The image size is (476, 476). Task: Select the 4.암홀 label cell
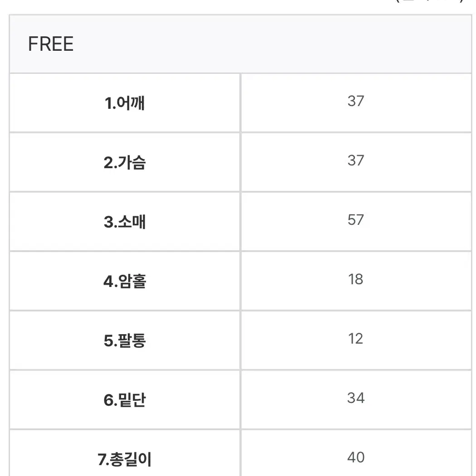click(125, 281)
